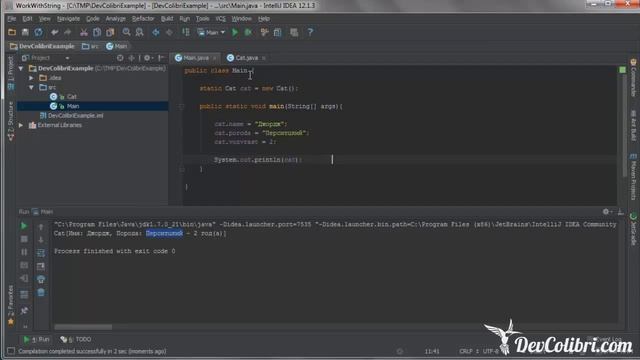Click the Redo arrow icon
The width and height of the screenshot is (640, 360).
[x=67, y=32]
